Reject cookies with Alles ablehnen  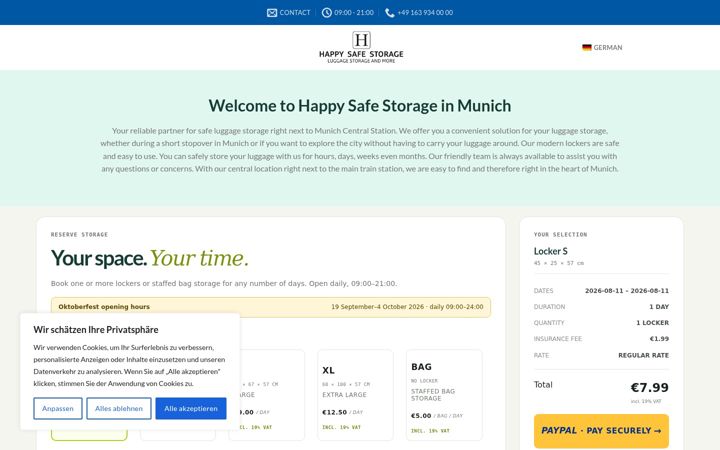119,408
